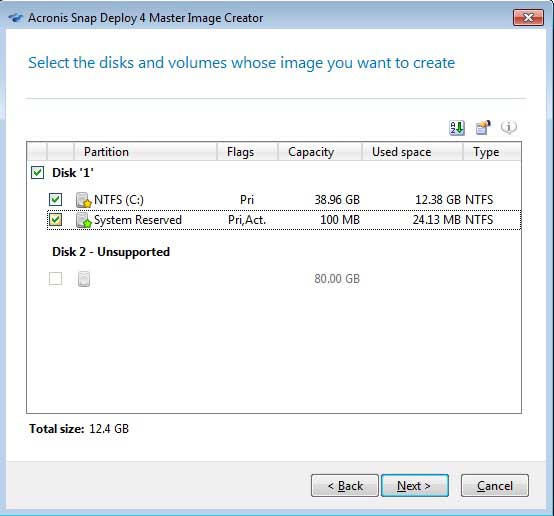Click the Acronis logo in title bar

(x=16, y=18)
